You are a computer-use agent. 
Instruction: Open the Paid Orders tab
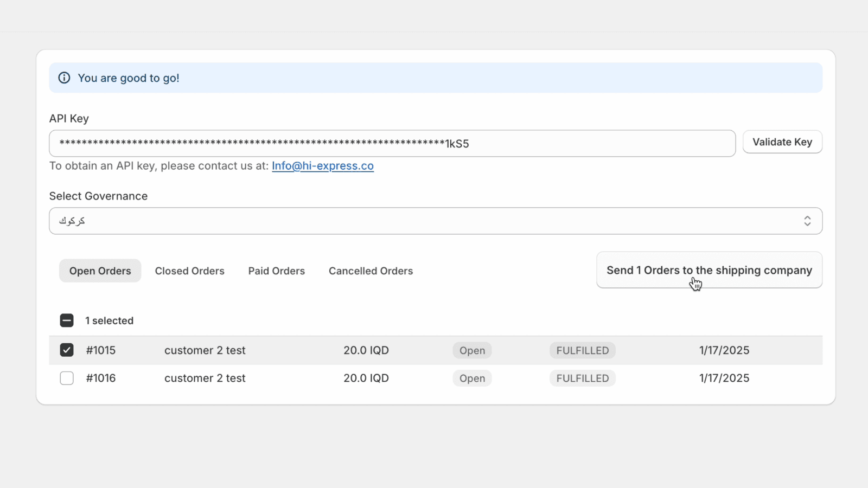[x=276, y=271]
